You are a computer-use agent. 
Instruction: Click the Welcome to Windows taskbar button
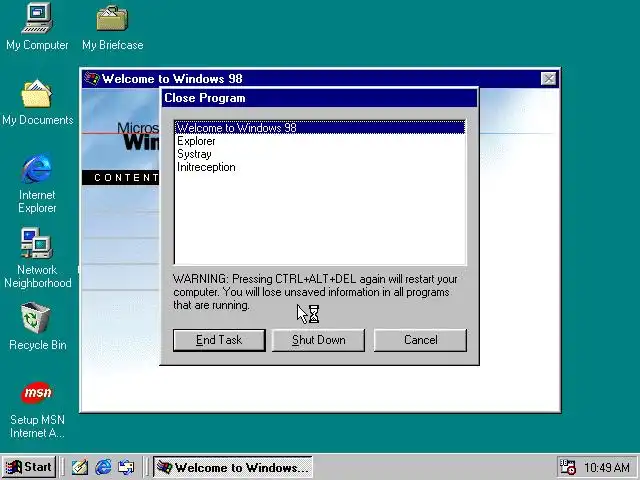[x=233, y=467]
